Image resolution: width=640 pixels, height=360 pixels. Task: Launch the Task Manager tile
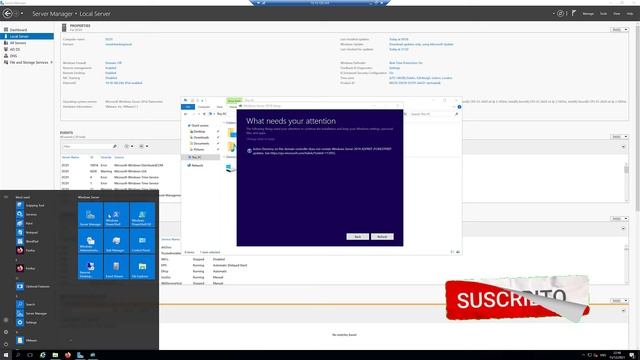tap(116, 241)
